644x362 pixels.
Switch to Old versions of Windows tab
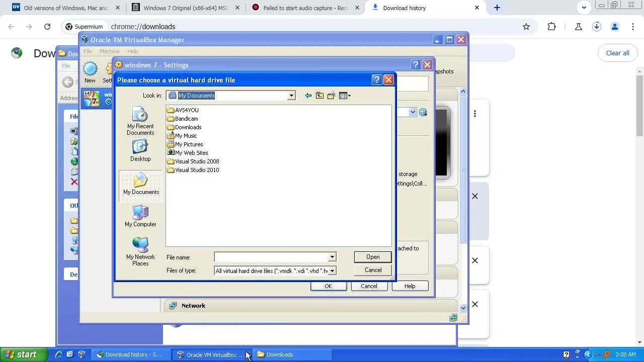pos(66,8)
